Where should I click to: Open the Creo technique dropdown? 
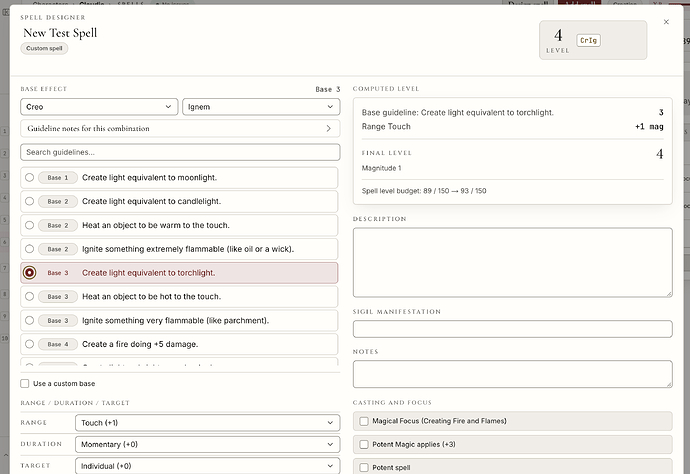click(x=99, y=107)
